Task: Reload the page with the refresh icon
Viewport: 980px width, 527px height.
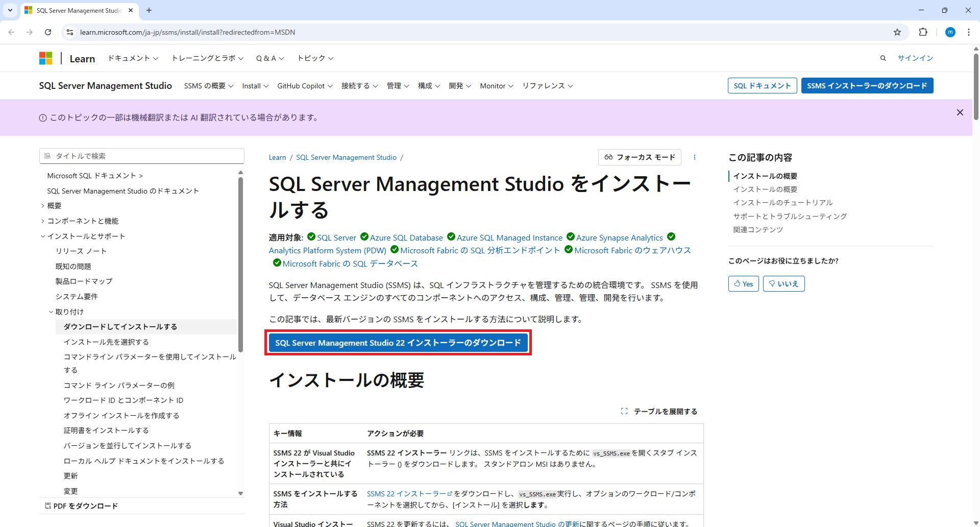Action: pyautogui.click(x=48, y=32)
